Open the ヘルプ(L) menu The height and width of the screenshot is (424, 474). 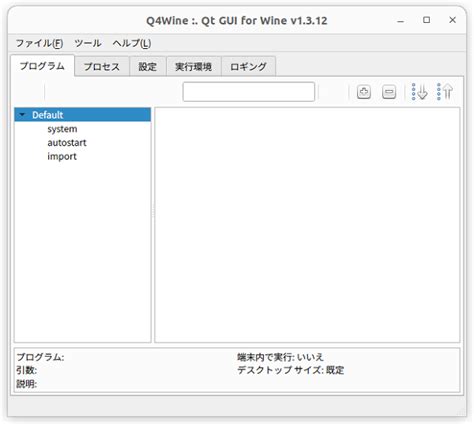click(132, 43)
